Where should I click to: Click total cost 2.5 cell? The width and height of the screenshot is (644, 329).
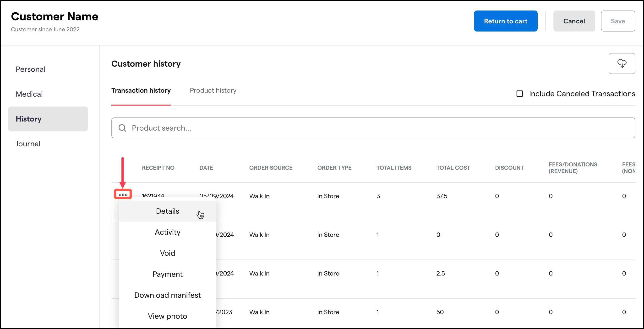click(440, 273)
